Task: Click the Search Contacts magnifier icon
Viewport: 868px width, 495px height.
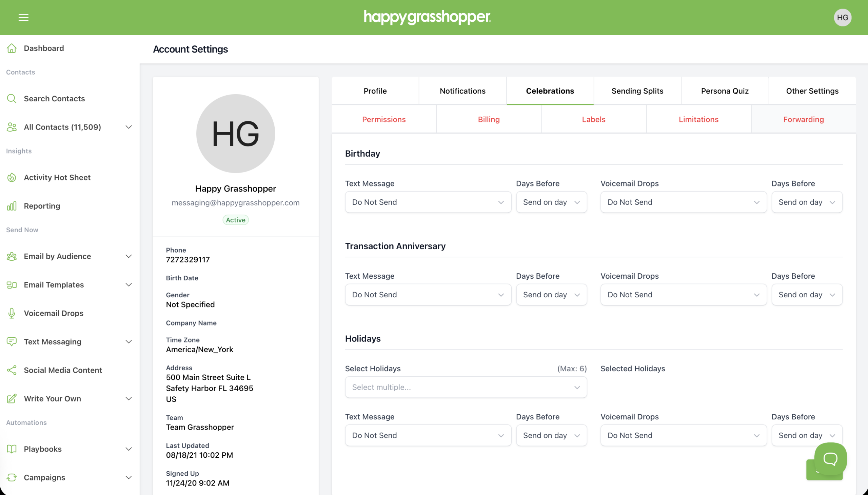Action: pyautogui.click(x=12, y=99)
